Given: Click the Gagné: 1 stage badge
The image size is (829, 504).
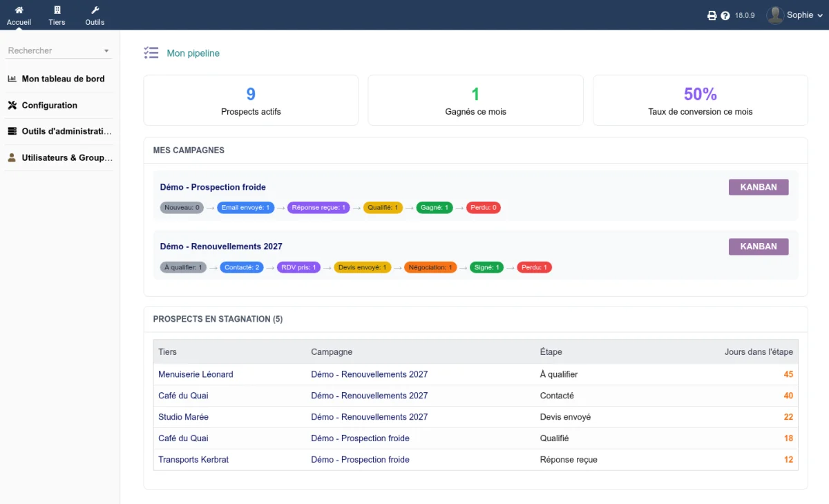Looking at the screenshot, I should [435, 207].
